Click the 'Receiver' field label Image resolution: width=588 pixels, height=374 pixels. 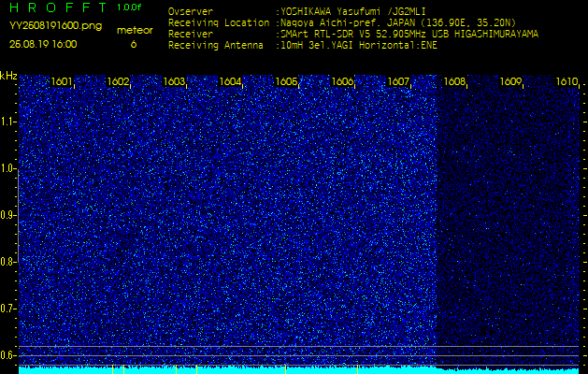pos(191,35)
